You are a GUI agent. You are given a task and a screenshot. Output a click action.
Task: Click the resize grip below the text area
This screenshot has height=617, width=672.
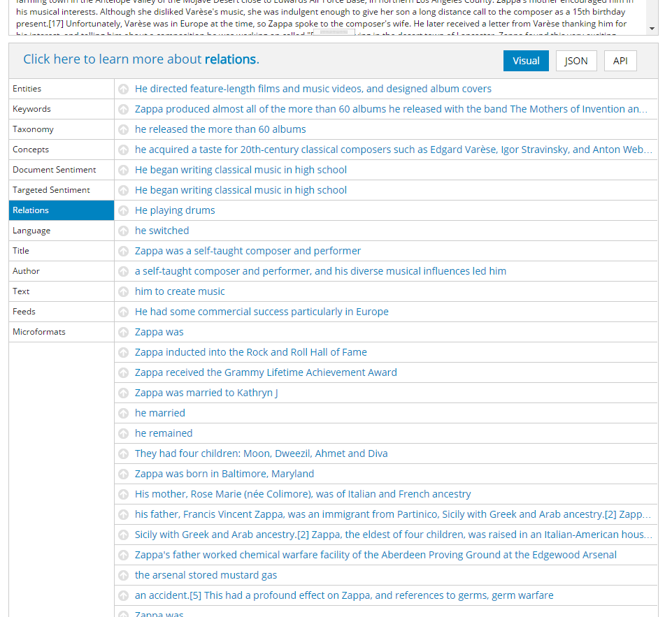[334, 32]
